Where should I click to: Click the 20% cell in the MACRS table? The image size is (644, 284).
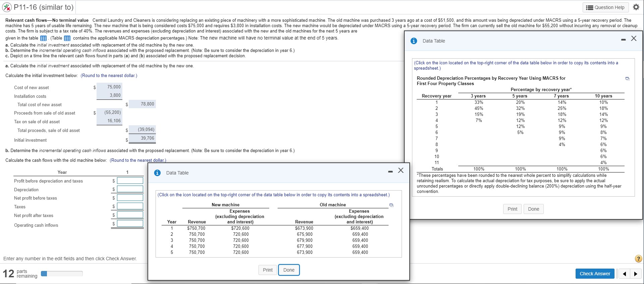pyautogui.click(x=520, y=102)
